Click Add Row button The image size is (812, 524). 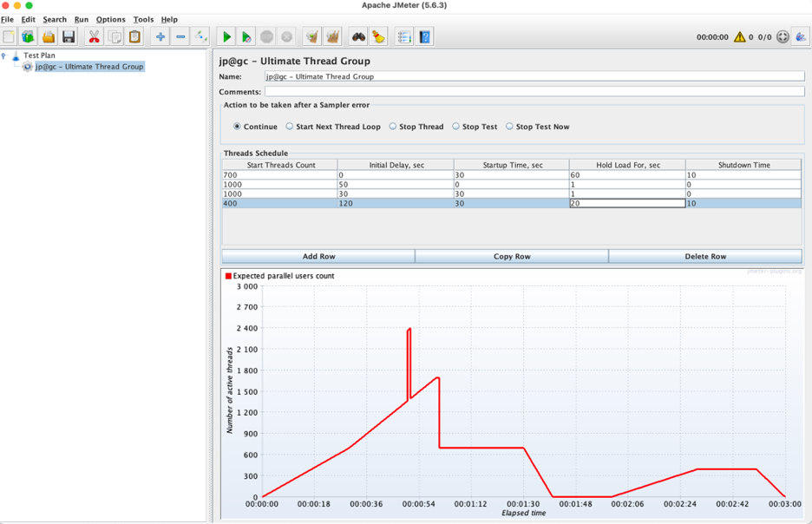[318, 256]
